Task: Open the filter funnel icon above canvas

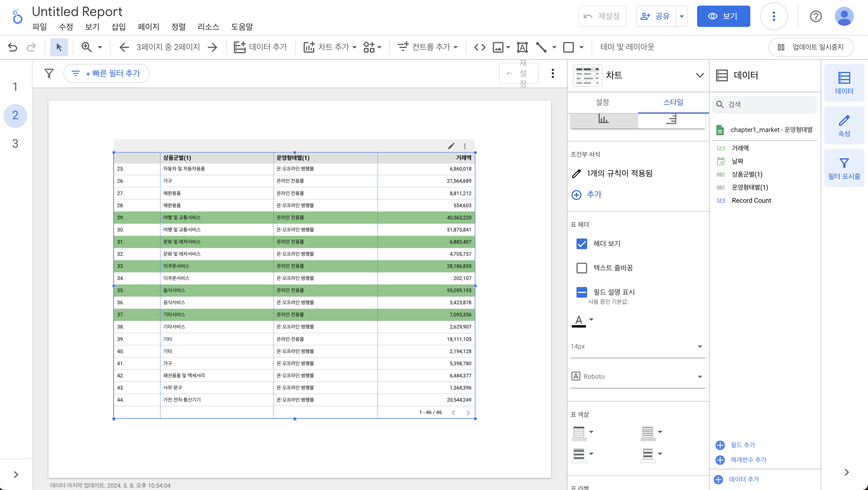Action: pyautogui.click(x=49, y=73)
